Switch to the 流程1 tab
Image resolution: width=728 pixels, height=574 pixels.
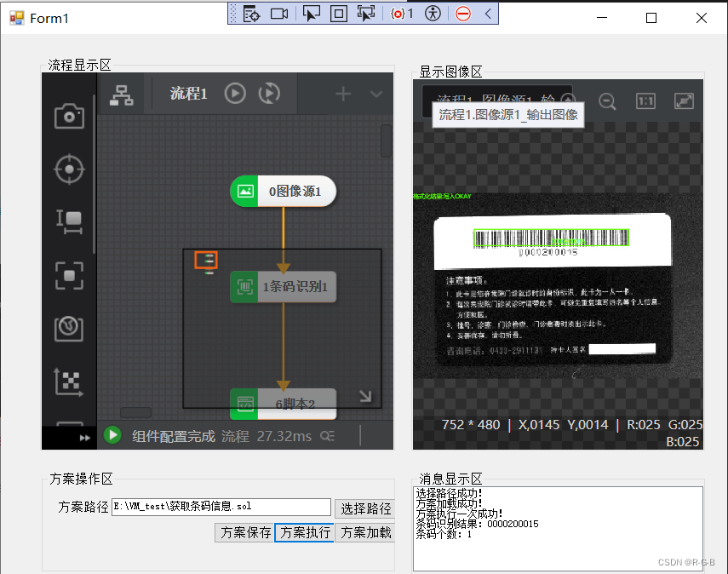188,94
